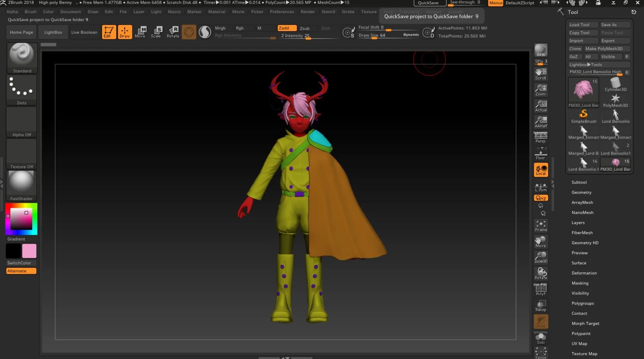Expand the Subtool palette section
This screenshot has width=644, height=359.
pyautogui.click(x=579, y=182)
